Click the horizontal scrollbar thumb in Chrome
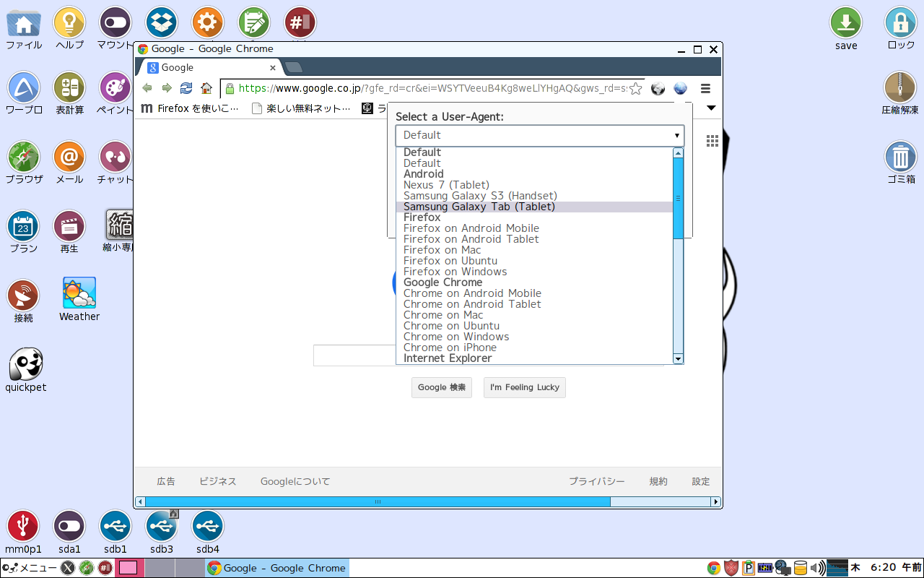The height and width of the screenshot is (578, 924). [x=378, y=501]
